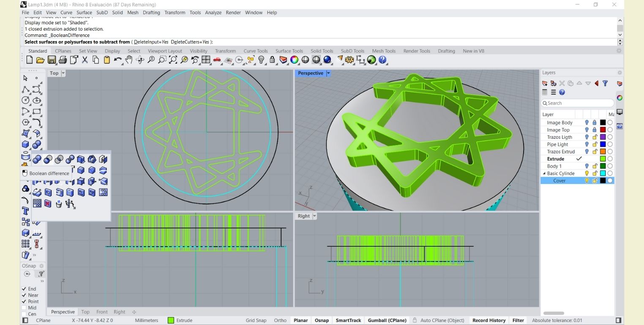The height and width of the screenshot is (325, 644).
Task: Click Record History in the status bar
Action: [489, 320]
